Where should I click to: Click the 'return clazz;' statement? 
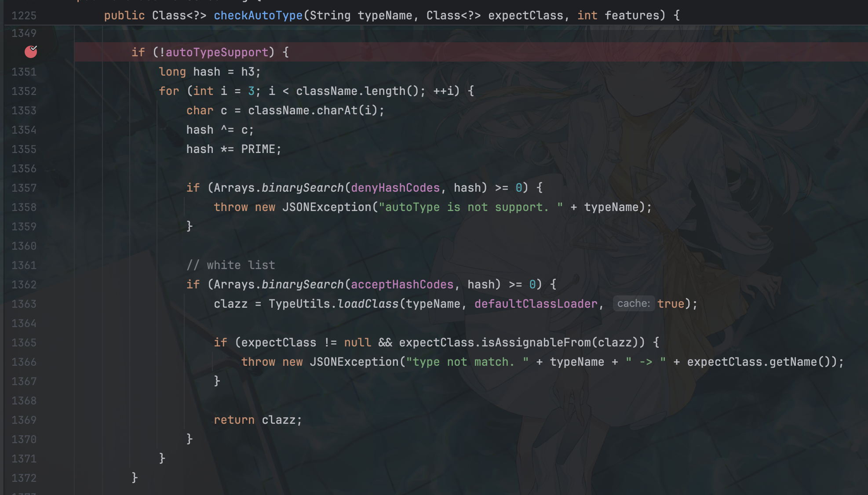(257, 420)
